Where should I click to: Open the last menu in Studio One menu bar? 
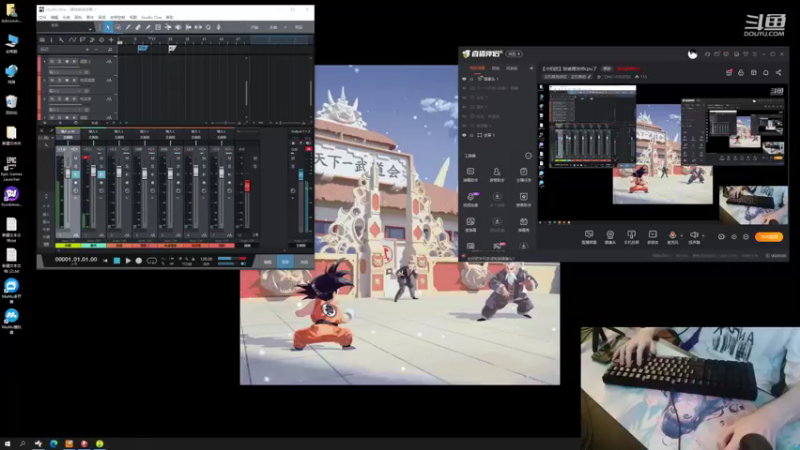coord(169,17)
